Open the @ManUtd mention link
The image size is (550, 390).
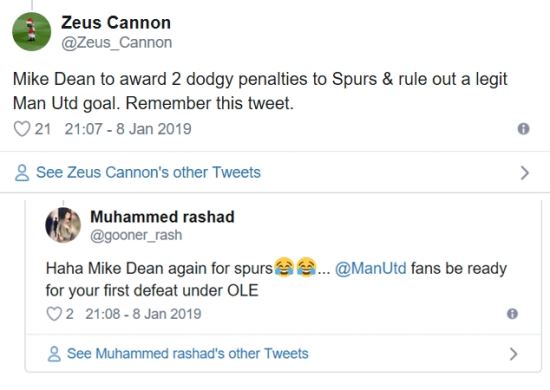pyautogui.click(x=371, y=269)
